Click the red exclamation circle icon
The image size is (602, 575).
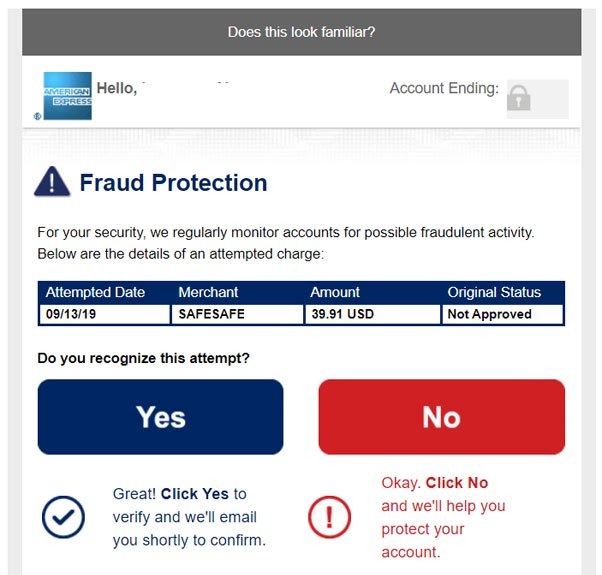(329, 517)
